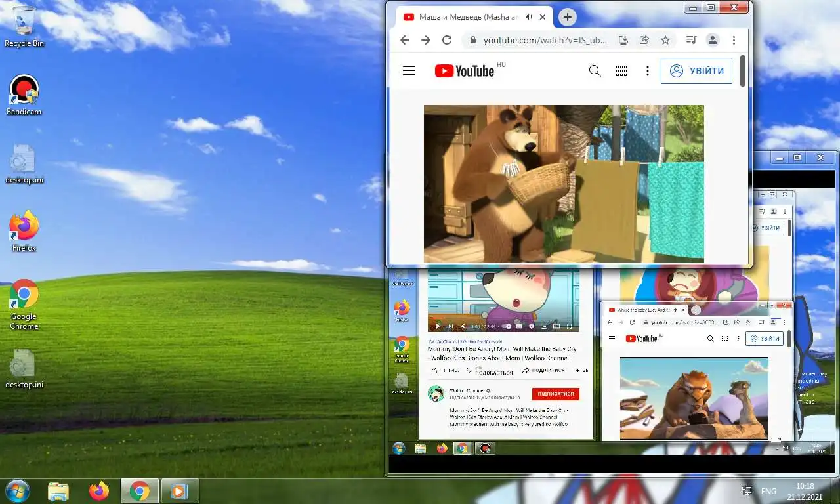Image resolution: width=840 pixels, height=504 pixels.
Task: Open Firefox from the main taskbar
Action: [x=99, y=491]
